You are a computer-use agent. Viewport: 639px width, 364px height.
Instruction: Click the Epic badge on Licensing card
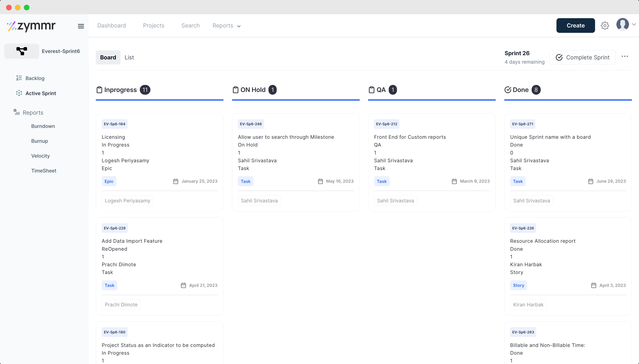tap(109, 181)
